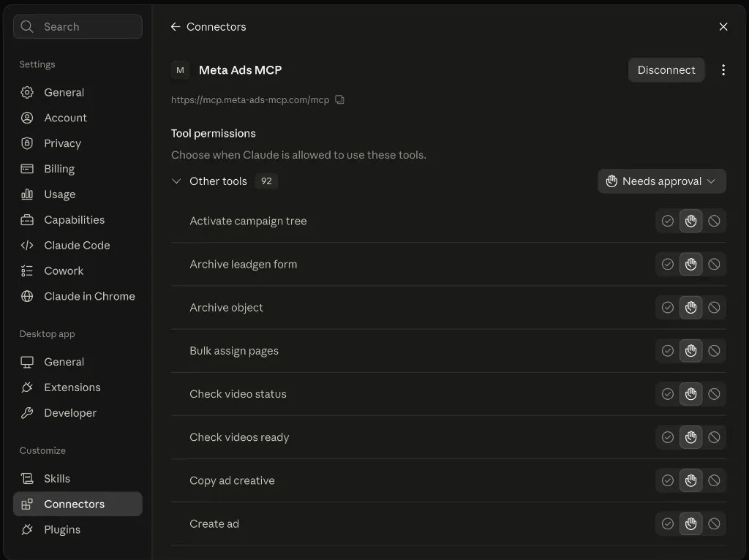Open General under Settings
Screen dimensions: 749x560
pyautogui.click(x=78, y=93)
